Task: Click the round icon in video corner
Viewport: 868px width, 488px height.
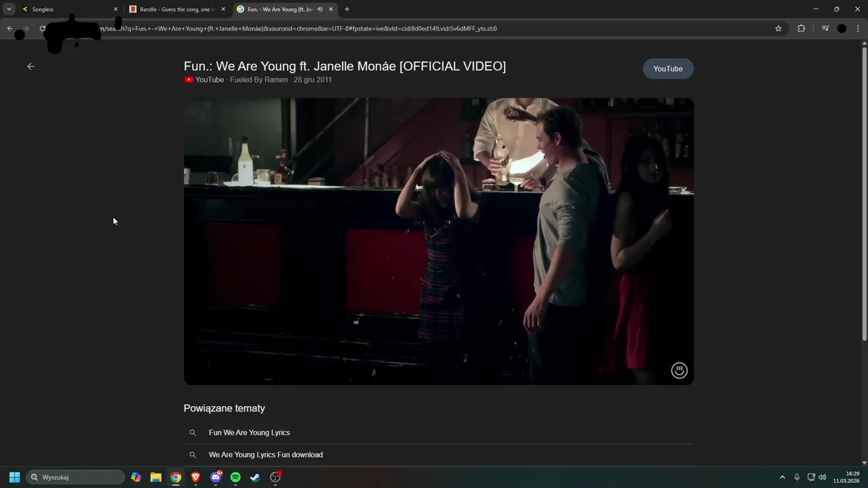Action: 679,370
